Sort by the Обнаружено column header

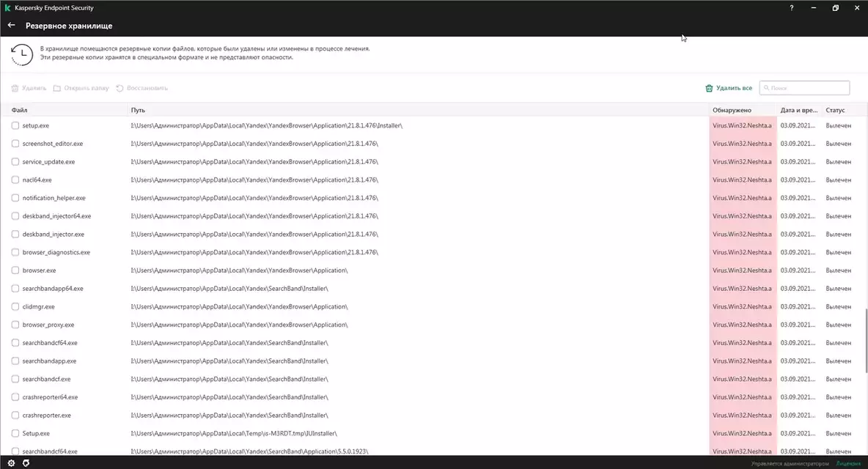[732, 110]
